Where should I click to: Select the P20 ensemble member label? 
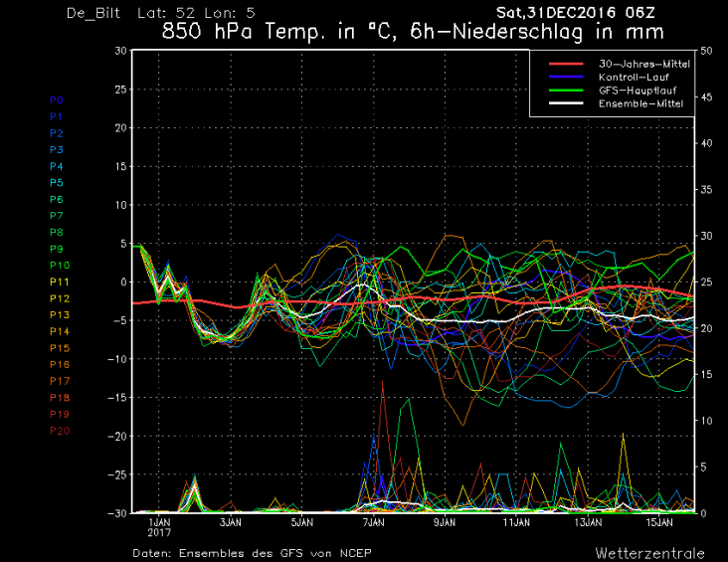pyautogui.click(x=60, y=431)
